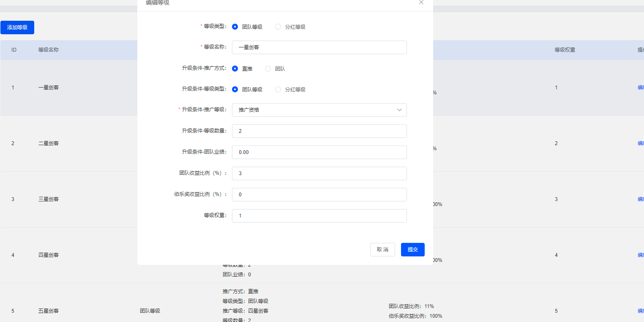Edit the 等级名称 field showing 一星创客
The width and height of the screenshot is (644, 322).
pos(319,47)
